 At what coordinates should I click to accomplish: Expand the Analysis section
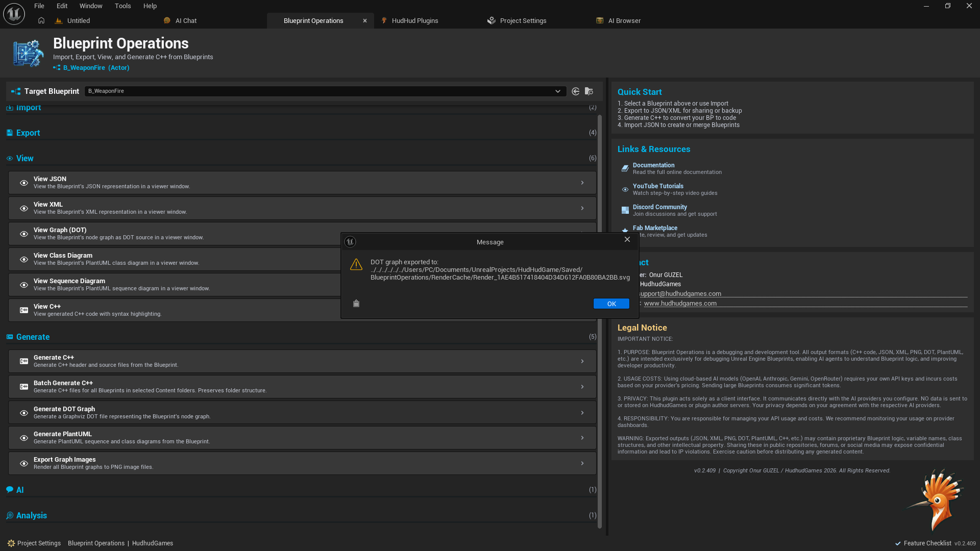(x=32, y=515)
